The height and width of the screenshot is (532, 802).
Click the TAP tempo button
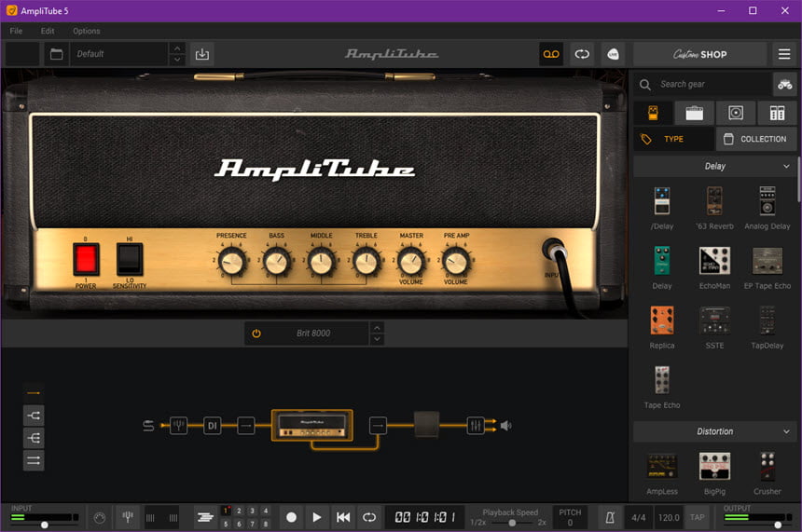point(697,518)
